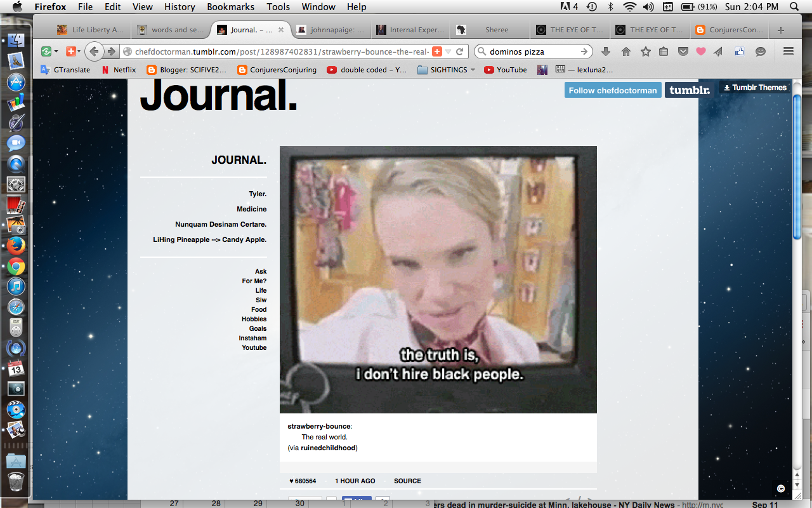Open the Firefox hamburger menu

(789, 51)
